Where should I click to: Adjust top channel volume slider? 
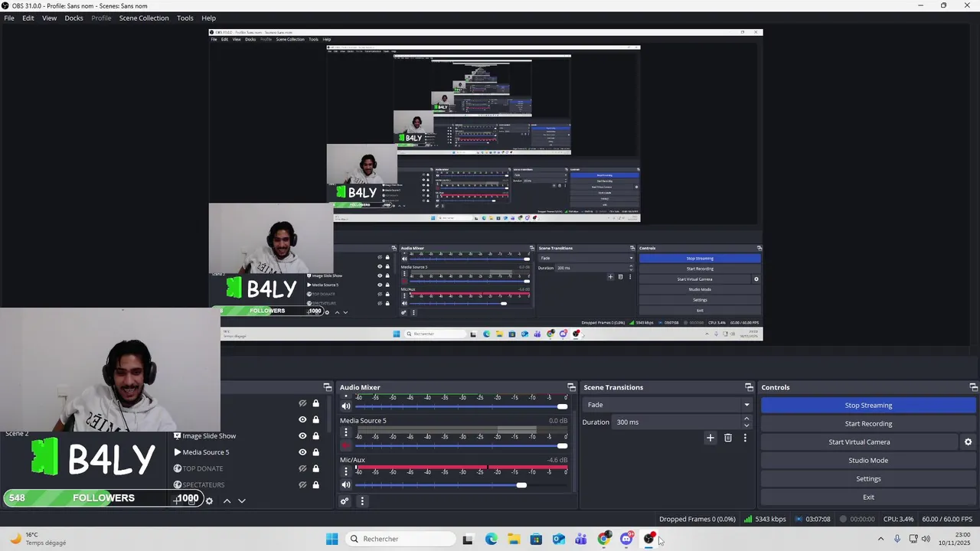[563, 406]
